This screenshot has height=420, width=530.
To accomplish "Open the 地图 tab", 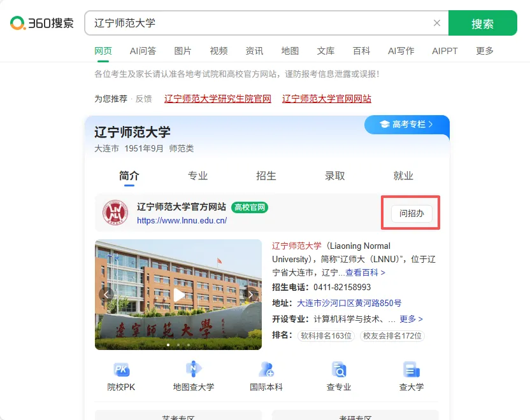I will tap(290, 51).
